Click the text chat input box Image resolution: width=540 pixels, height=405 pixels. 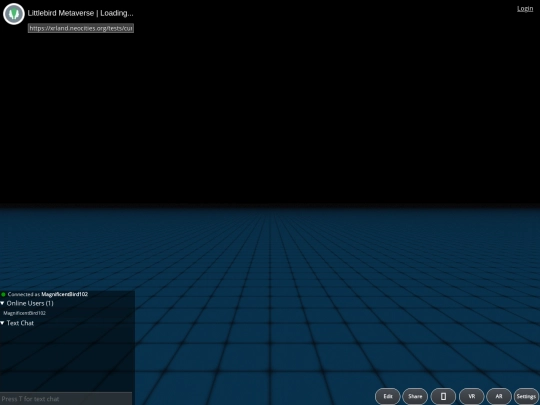point(66,399)
